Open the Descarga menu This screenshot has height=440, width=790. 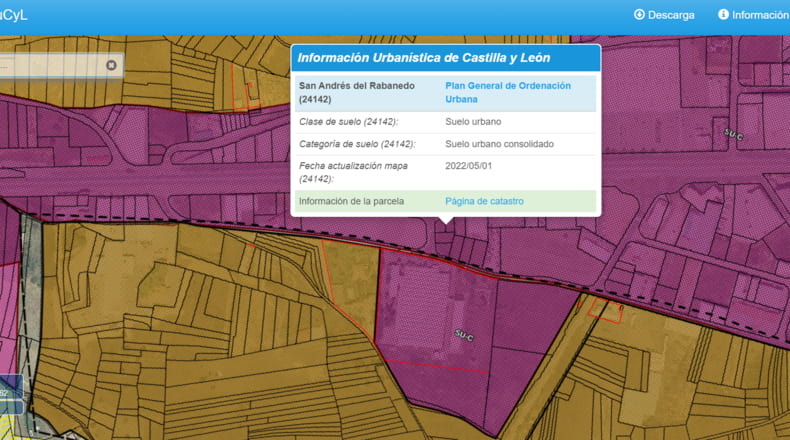664,15
